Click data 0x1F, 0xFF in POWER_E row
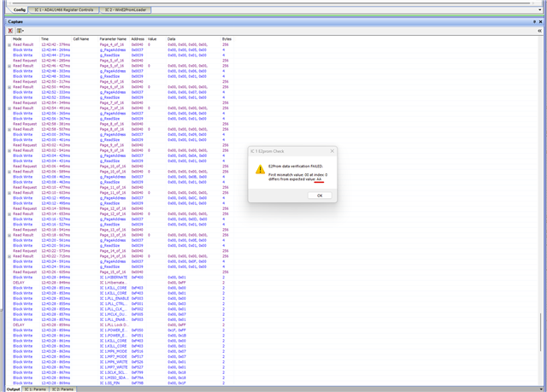The width and height of the screenshot is (547, 392). tap(177, 330)
